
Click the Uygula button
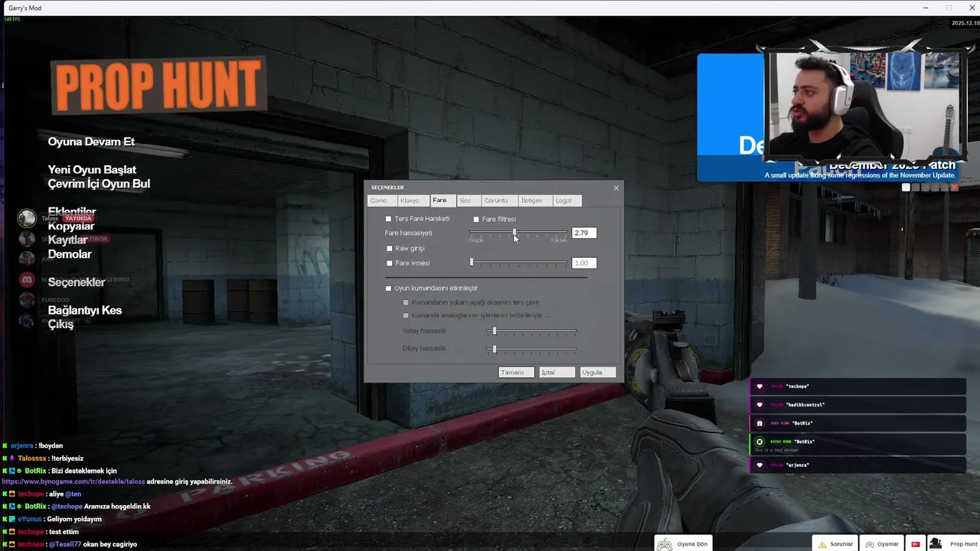(x=597, y=372)
